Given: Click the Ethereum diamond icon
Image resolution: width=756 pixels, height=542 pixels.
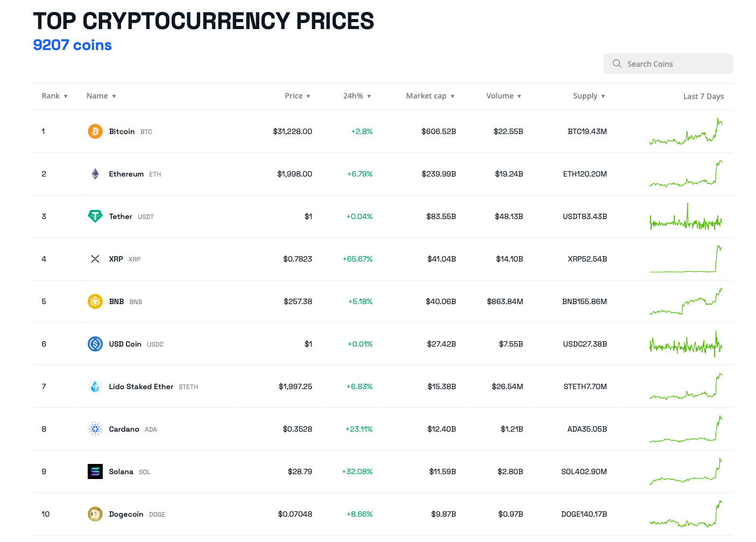Looking at the screenshot, I should tap(95, 174).
